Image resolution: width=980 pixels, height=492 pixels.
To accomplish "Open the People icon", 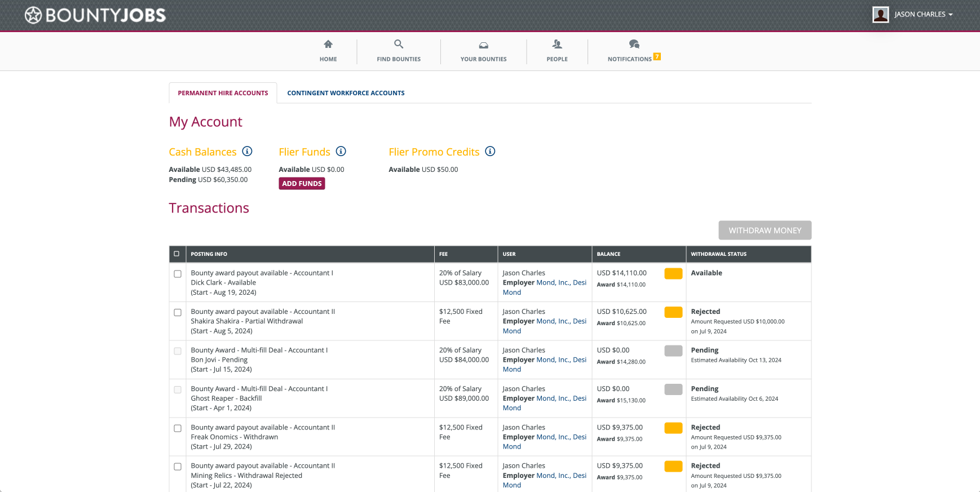I will (x=557, y=44).
